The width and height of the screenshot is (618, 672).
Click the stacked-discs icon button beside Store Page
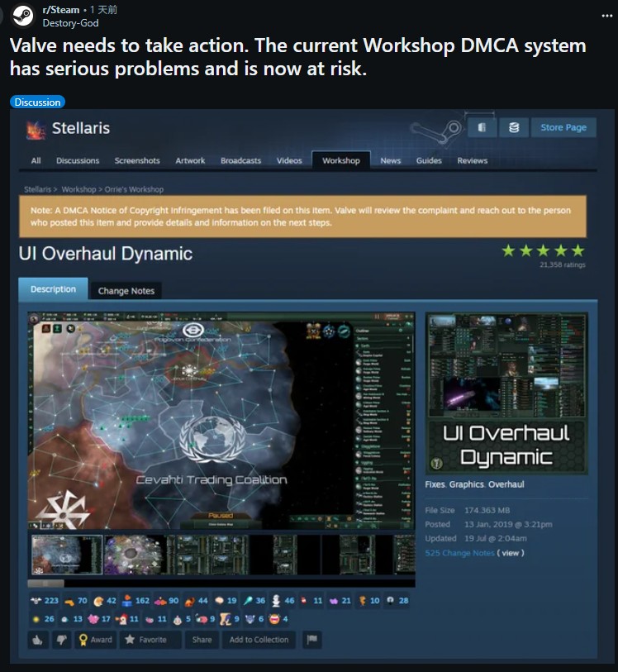[514, 127]
